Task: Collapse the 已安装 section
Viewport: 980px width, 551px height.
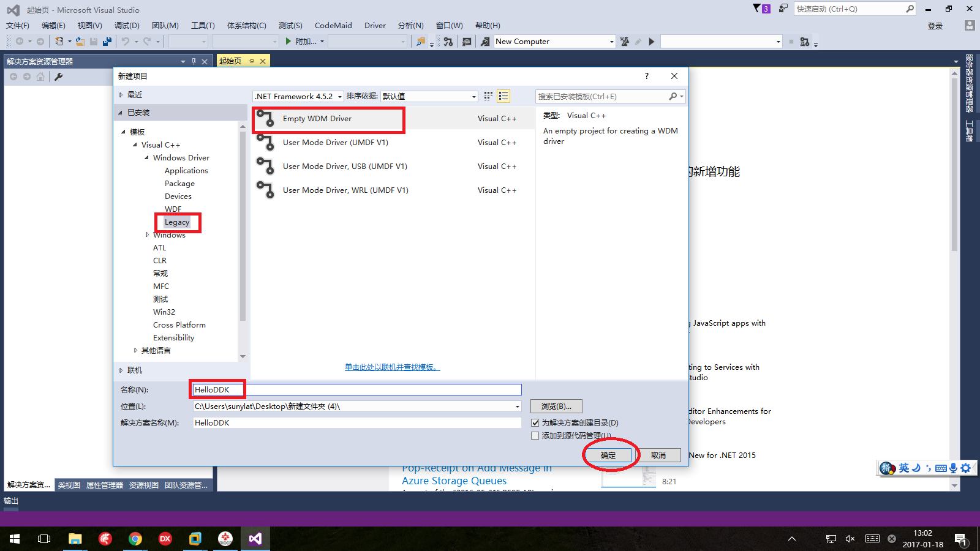Action: [x=121, y=113]
